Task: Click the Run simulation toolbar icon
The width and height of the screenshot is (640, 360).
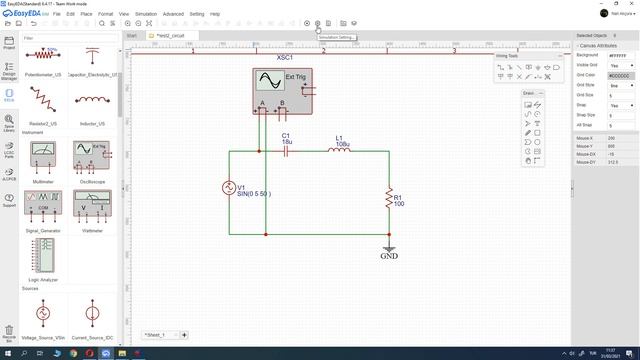Action: [x=307, y=24]
